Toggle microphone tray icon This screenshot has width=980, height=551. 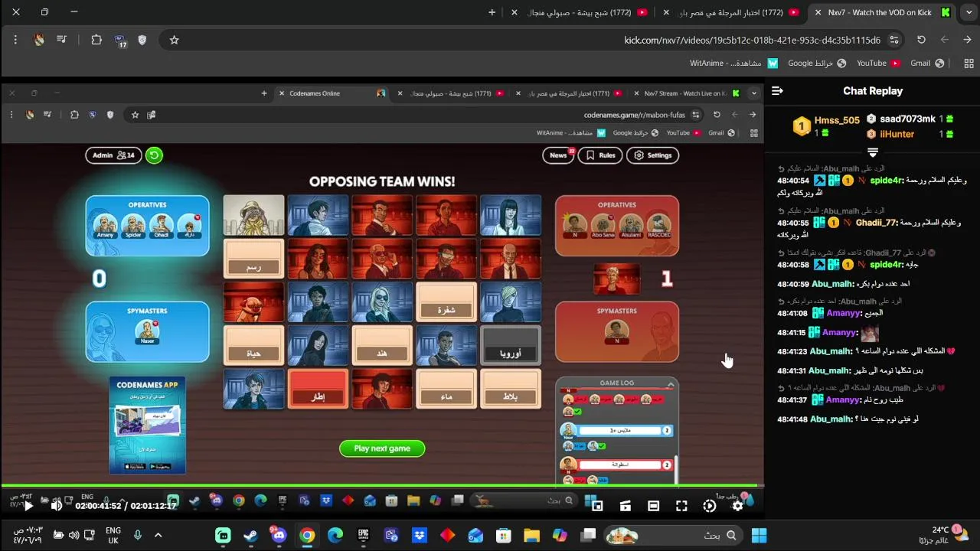[x=138, y=535]
